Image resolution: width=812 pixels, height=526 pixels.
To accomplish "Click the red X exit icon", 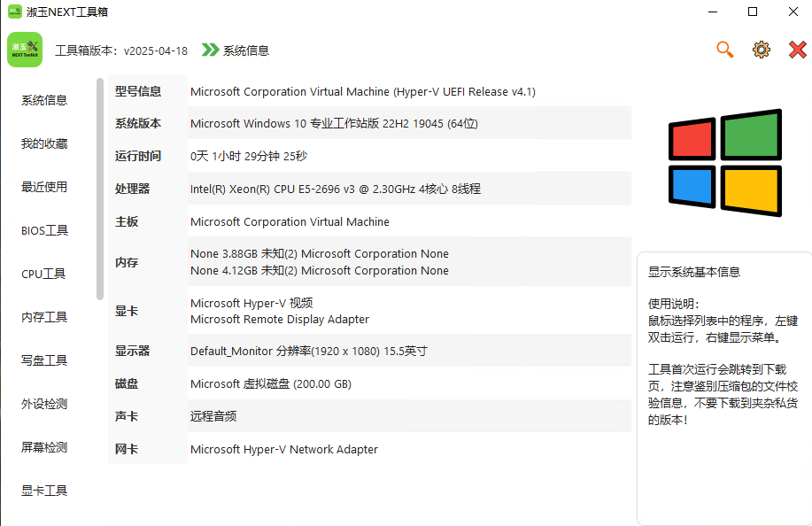I will coord(798,50).
